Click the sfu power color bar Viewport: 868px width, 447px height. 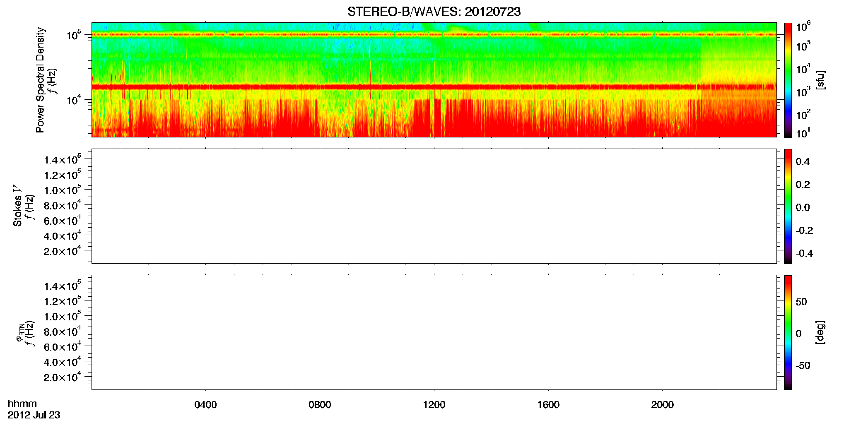(788, 80)
